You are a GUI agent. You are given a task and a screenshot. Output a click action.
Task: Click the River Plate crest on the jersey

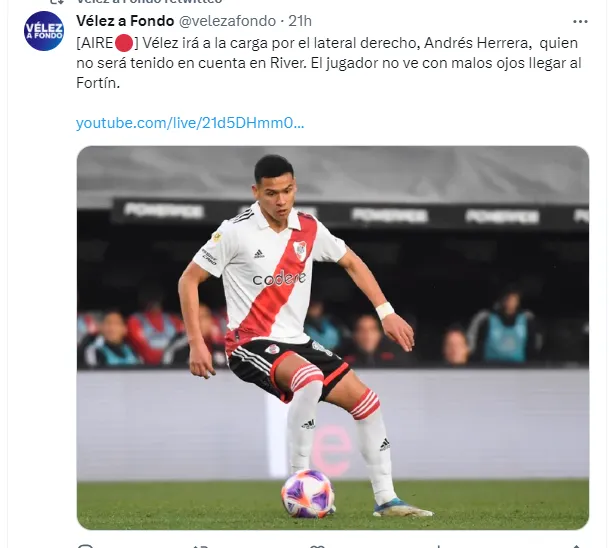click(299, 250)
